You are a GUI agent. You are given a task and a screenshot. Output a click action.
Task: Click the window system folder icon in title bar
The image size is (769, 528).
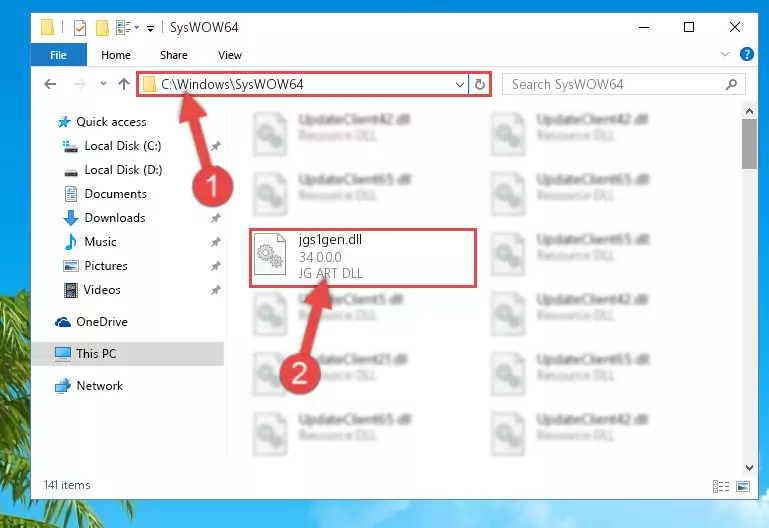point(47,27)
